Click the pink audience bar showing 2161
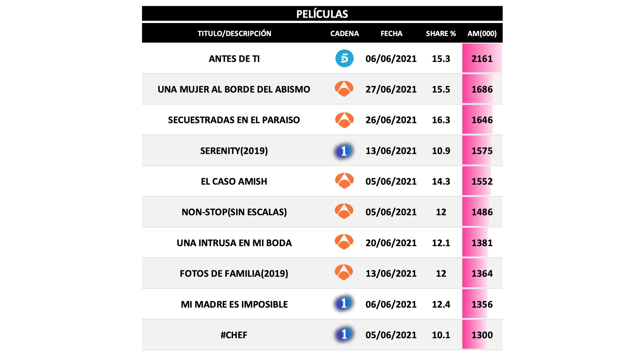 click(x=482, y=59)
